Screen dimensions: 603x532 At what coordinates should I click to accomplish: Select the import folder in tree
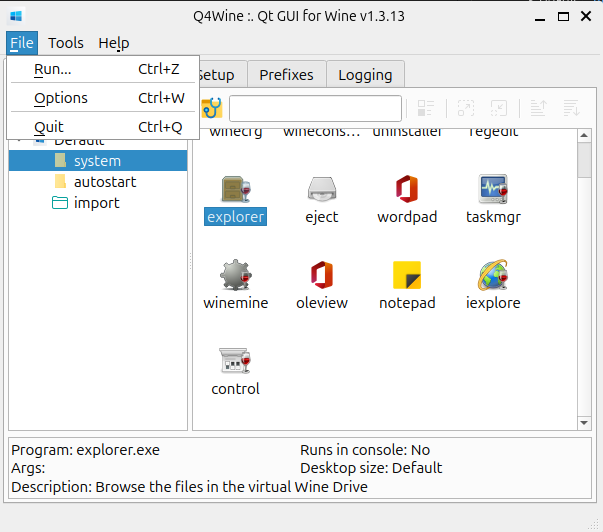pos(96,203)
